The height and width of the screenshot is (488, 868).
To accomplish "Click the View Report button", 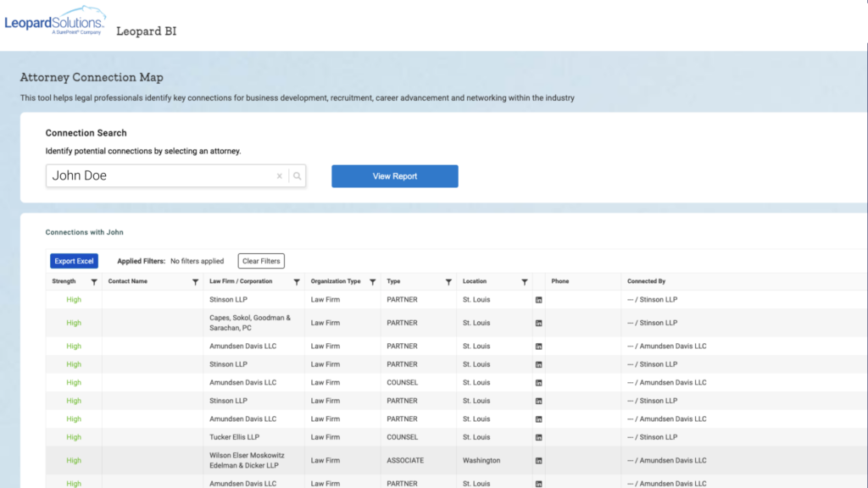I will 395,176.
